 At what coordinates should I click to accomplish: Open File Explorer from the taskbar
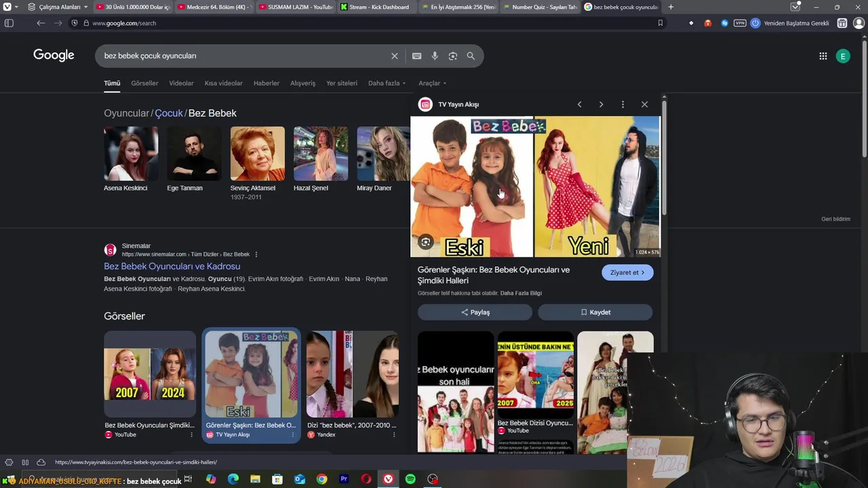coord(255,479)
